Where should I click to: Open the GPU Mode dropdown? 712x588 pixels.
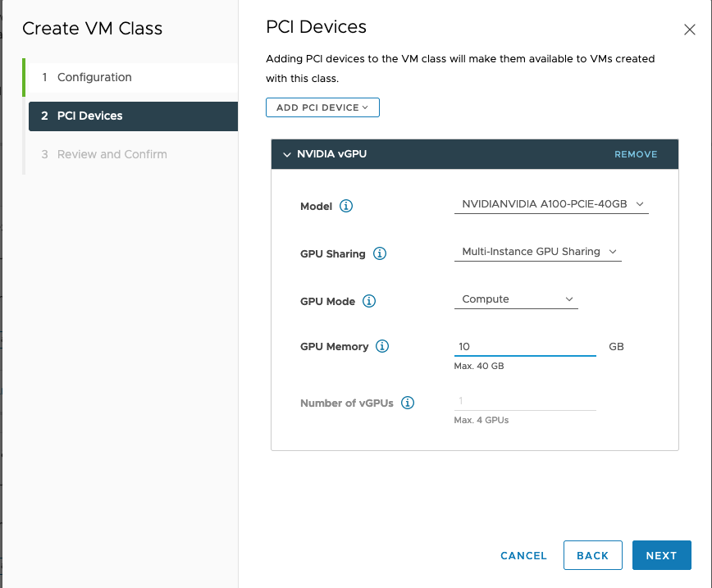click(516, 299)
